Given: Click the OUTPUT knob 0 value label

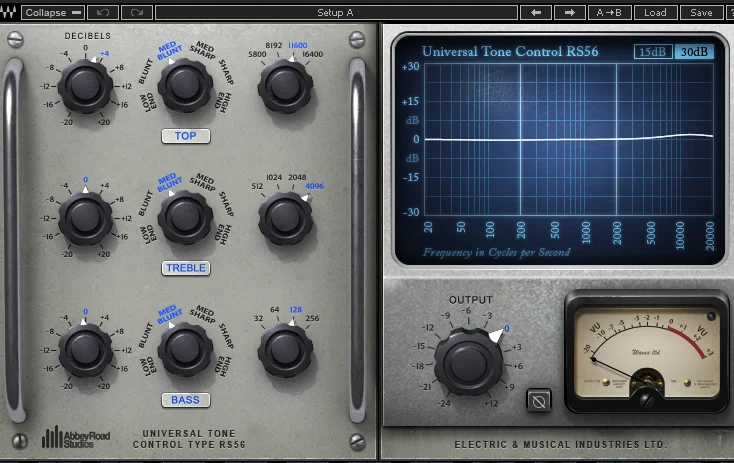Looking at the screenshot, I should (x=506, y=329).
